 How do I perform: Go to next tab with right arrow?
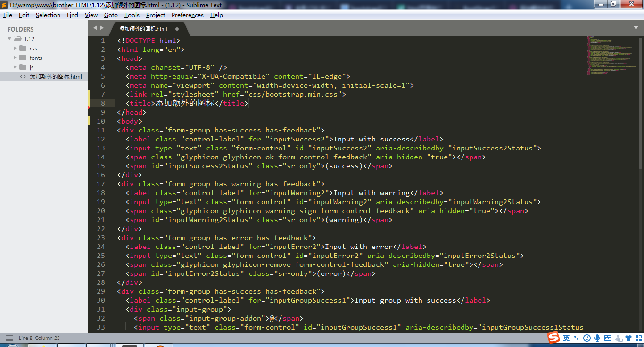101,28
